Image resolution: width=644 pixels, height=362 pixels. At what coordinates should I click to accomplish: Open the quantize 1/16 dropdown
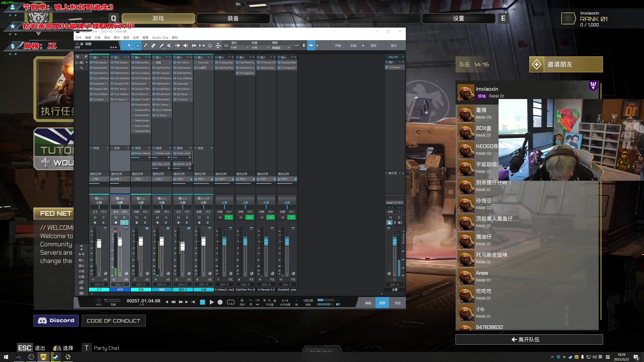pyautogui.click(x=240, y=48)
